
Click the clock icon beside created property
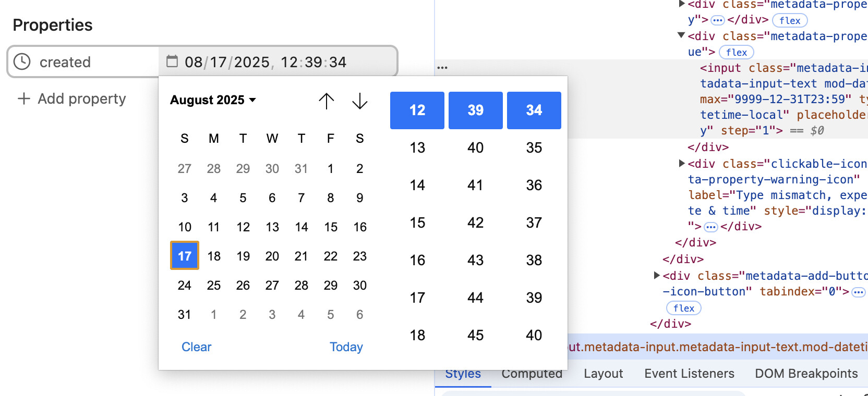[22, 61]
